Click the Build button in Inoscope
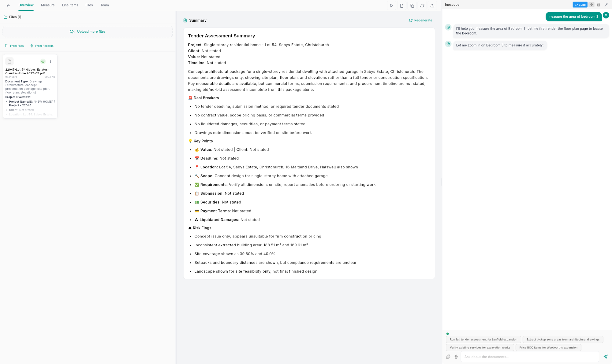The height and width of the screenshot is (364, 612). coord(580,5)
